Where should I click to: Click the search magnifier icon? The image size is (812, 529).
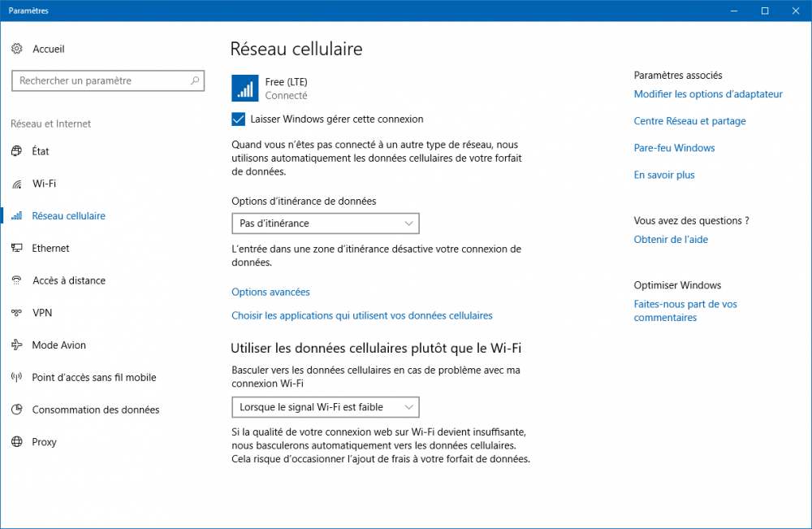pos(195,81)
